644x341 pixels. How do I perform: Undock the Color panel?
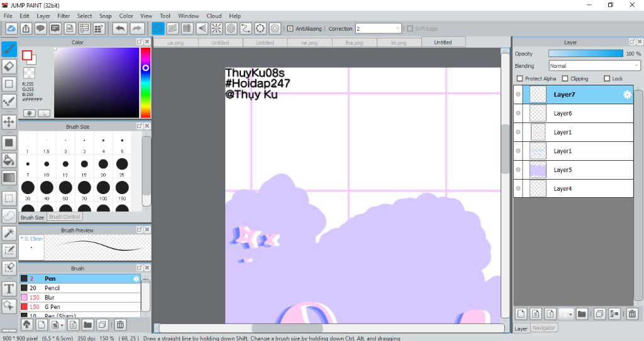[139, 42]
